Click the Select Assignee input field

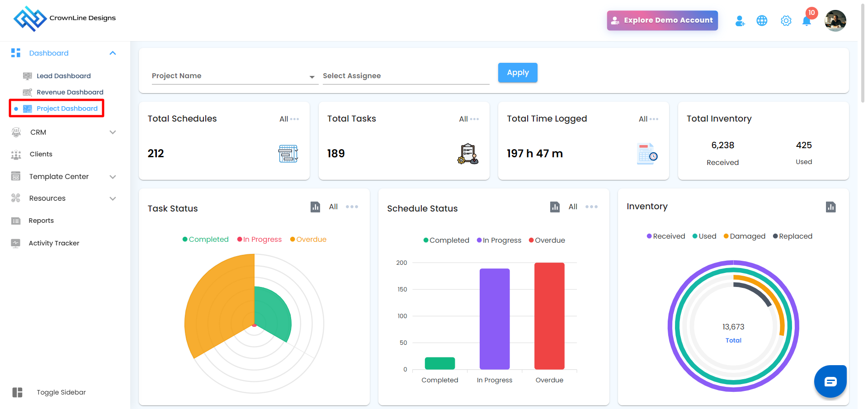pos(406,76)
